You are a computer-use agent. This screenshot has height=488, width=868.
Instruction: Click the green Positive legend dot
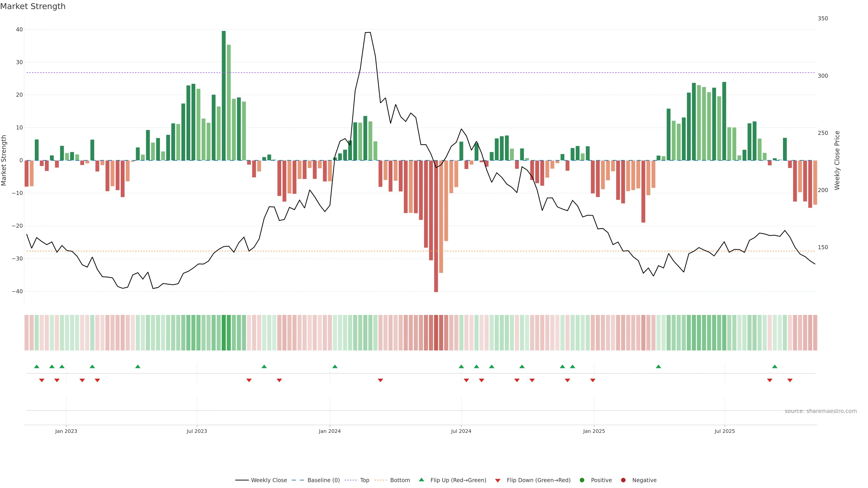[582, 480]
